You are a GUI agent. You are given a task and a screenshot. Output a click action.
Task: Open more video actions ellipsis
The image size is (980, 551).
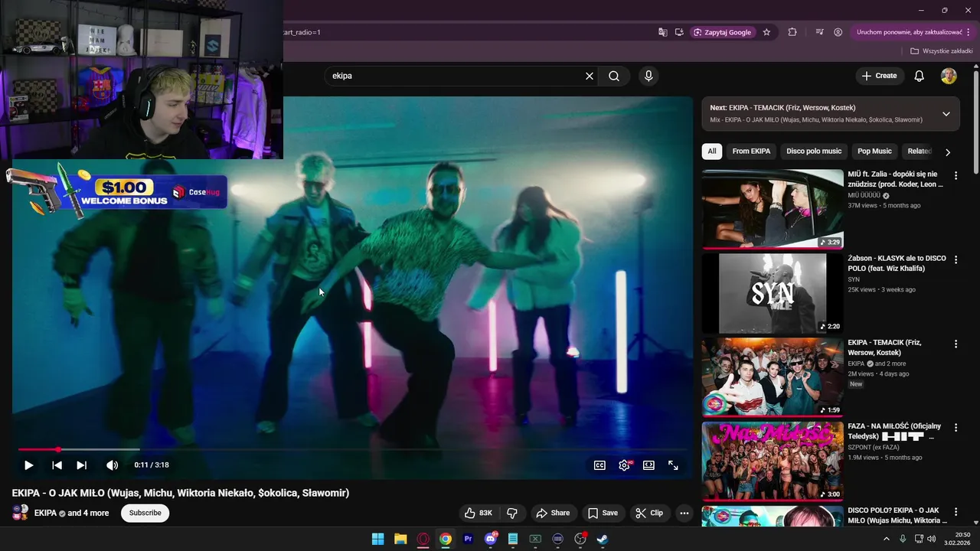[x=684, y=513]
